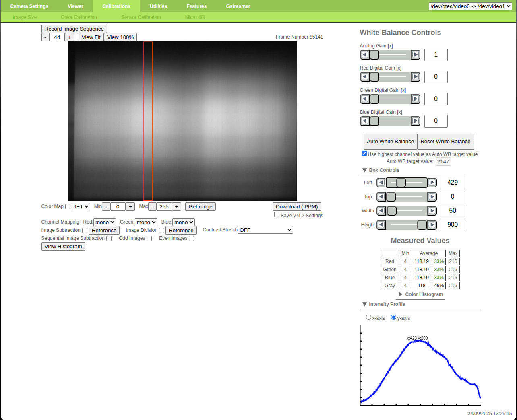Click Red Digital Gain left arrow
The image size is (517, 420).
[364, 77]
